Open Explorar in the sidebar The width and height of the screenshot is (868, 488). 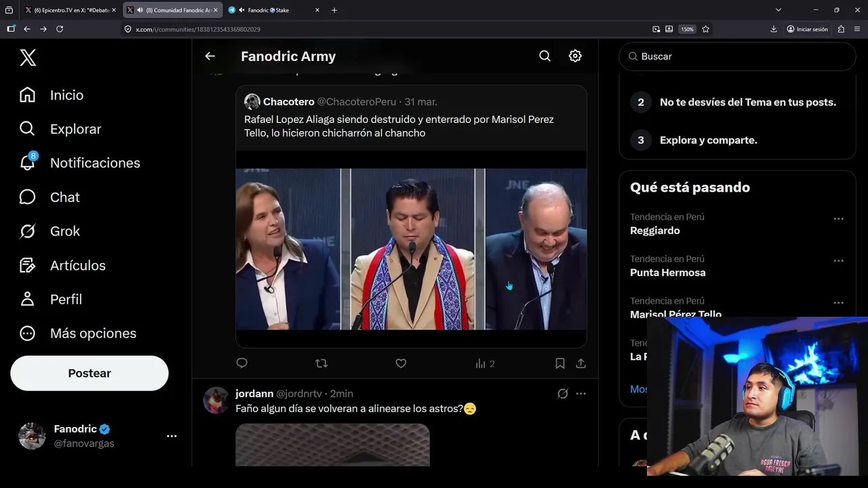pyautogui.click(x=60, y=129)
